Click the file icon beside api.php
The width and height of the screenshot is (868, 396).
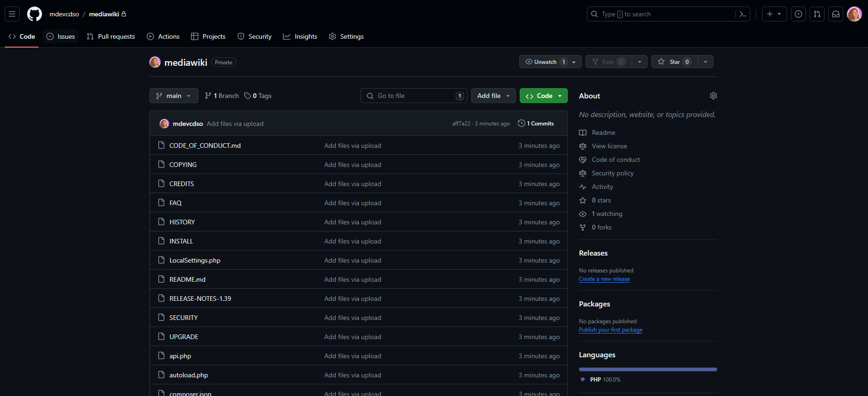(x=162, y=356)
